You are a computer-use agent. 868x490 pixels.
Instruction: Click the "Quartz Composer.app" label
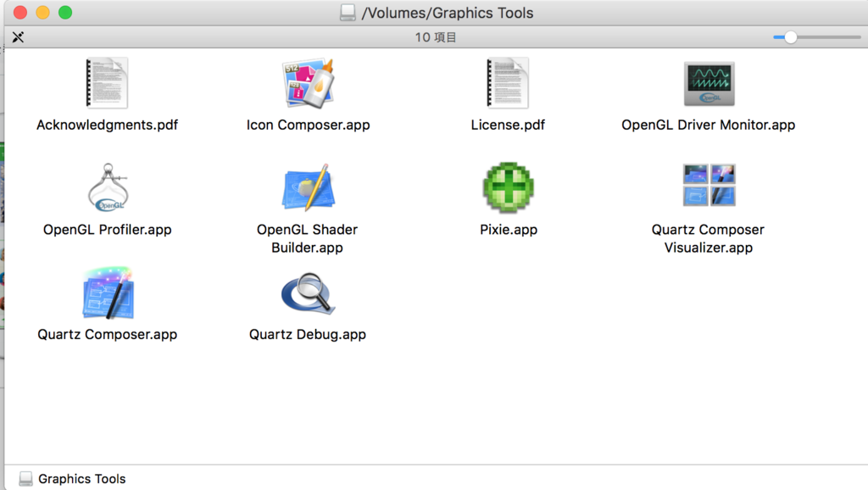pyautogui.click(x=108, y=334)
